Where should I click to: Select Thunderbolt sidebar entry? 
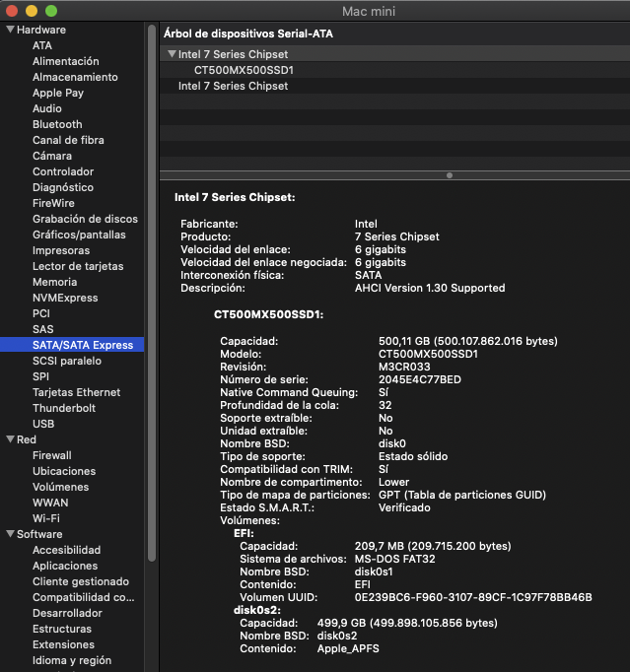[x=64, y=408]
